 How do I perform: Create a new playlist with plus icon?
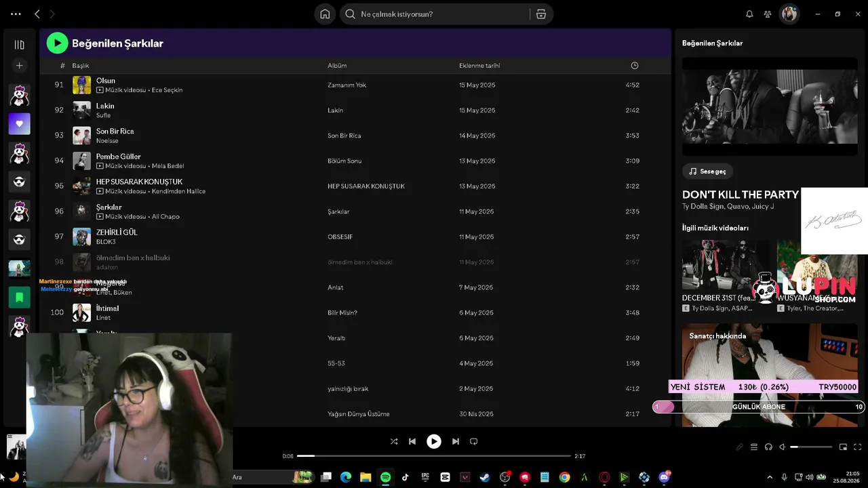tap(19, 66)
